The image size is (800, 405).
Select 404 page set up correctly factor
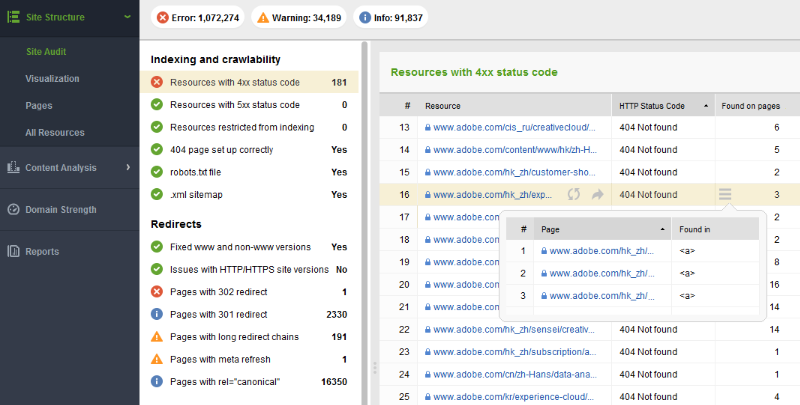pos(249,149)
